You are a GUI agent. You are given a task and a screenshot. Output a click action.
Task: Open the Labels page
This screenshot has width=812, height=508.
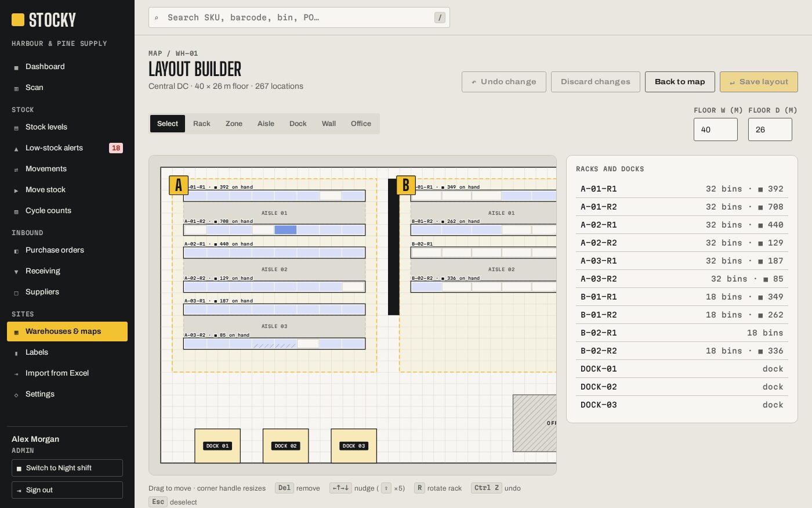[x=67, y=352]
